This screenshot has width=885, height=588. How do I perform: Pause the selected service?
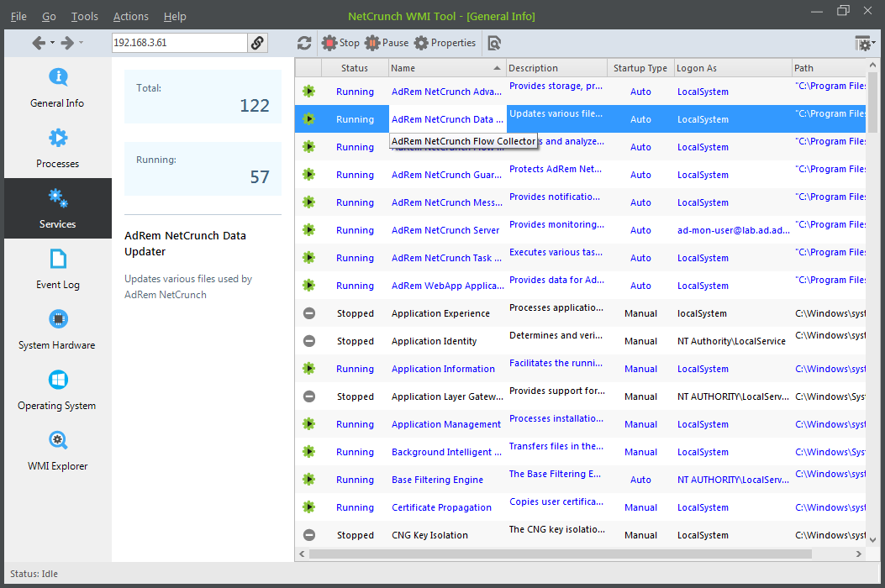click(x=387, y=43)
